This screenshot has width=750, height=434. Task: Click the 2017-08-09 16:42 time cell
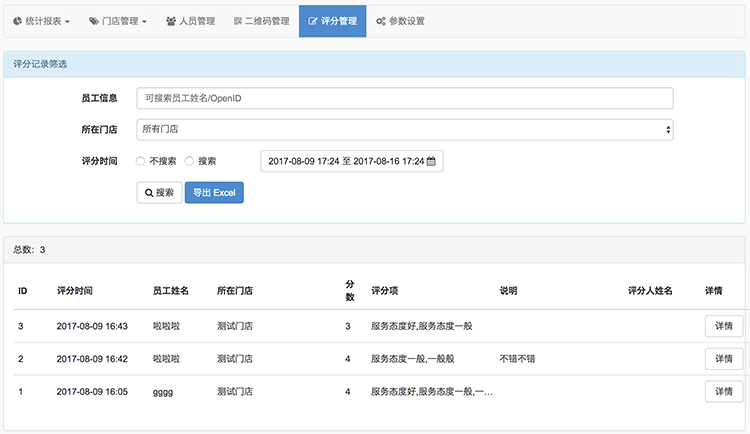(92, 359)
